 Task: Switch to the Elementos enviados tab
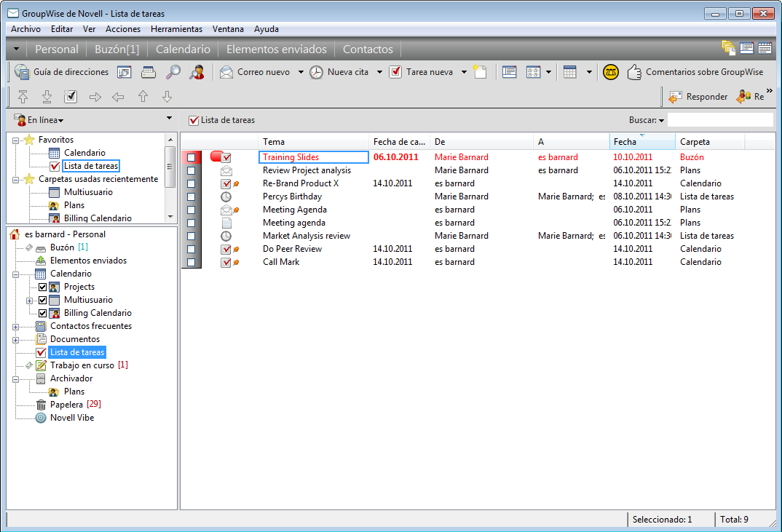coord(276,49)
